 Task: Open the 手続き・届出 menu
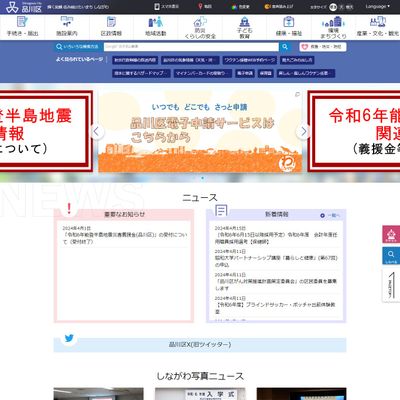[22, 26]
